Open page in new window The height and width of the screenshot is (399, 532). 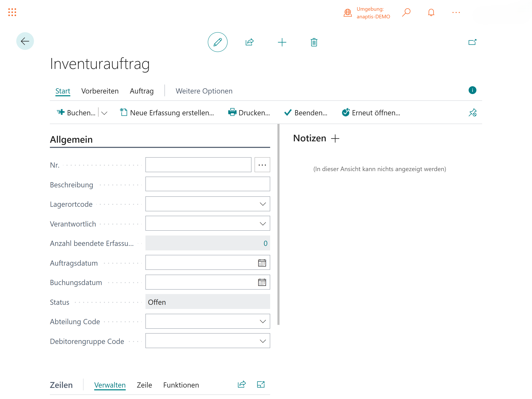pos(472,42)
